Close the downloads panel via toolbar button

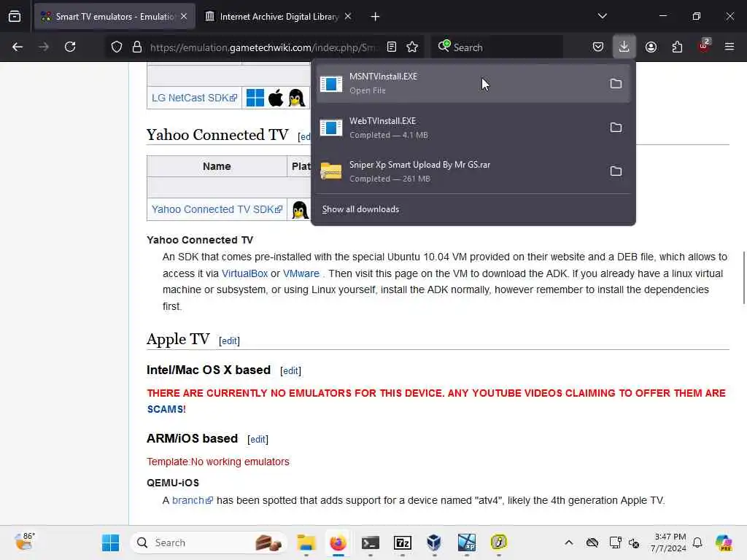click(x=624, y=47)
